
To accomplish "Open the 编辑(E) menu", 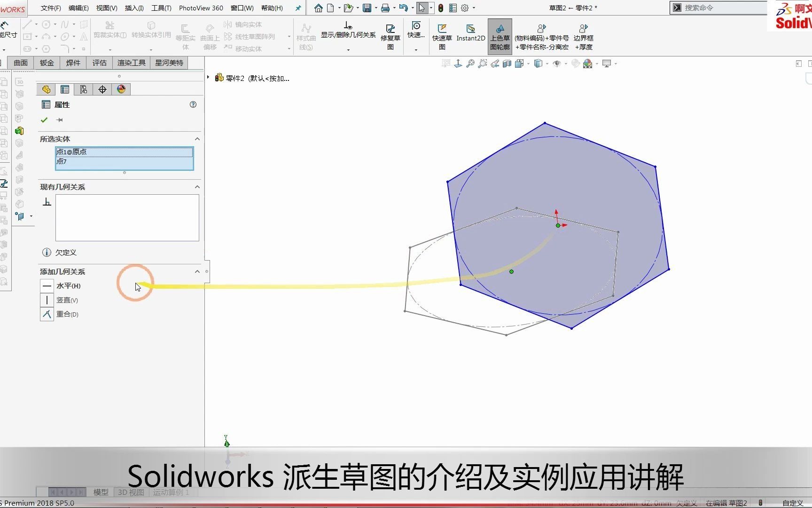I will point(78,8).
